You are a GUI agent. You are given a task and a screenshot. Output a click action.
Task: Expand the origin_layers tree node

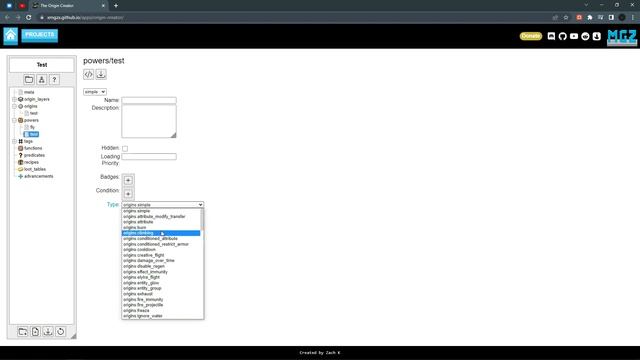(x=14, y=99)
